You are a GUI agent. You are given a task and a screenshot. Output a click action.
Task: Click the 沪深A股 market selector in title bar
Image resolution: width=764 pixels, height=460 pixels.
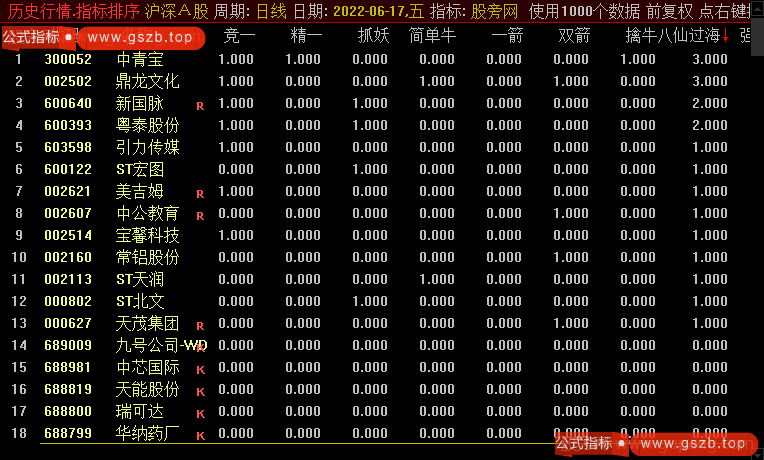177,11
